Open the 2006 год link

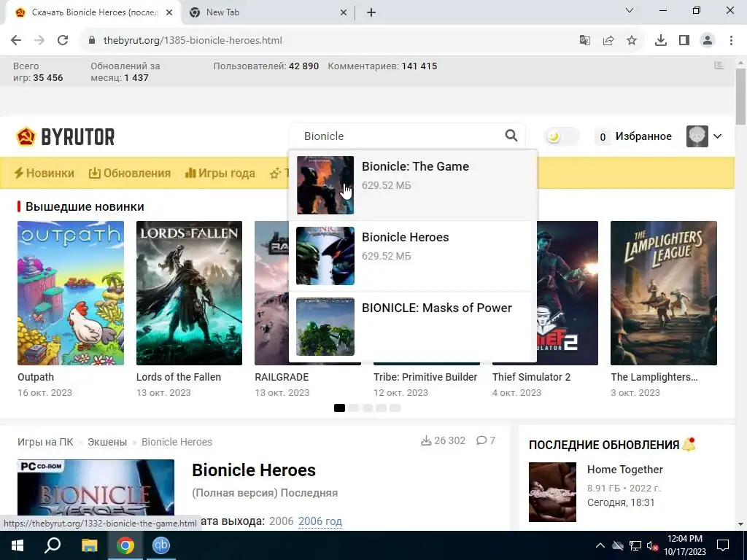point(320,521)
